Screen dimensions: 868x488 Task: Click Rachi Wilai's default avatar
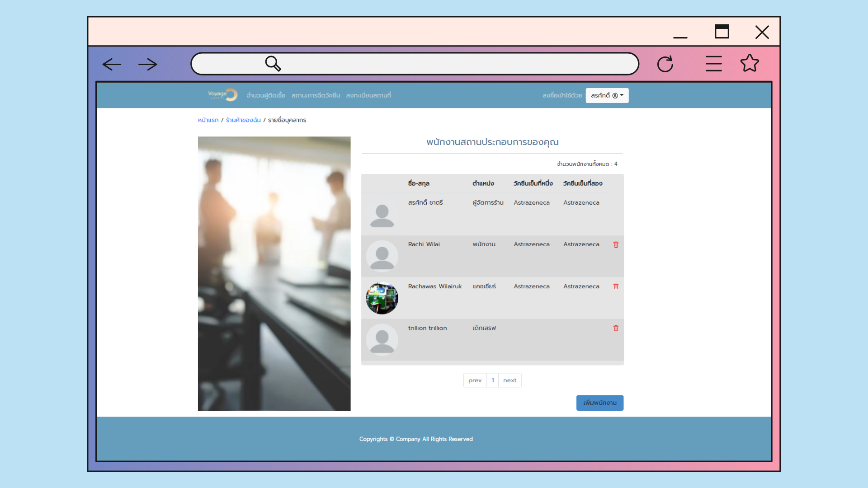(x=382, y=256)
